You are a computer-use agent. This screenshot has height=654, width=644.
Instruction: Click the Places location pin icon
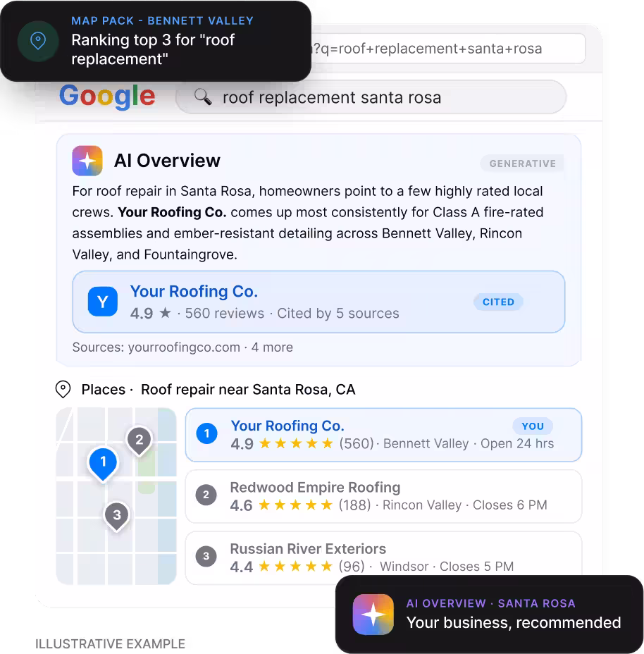tap(63, 389)
